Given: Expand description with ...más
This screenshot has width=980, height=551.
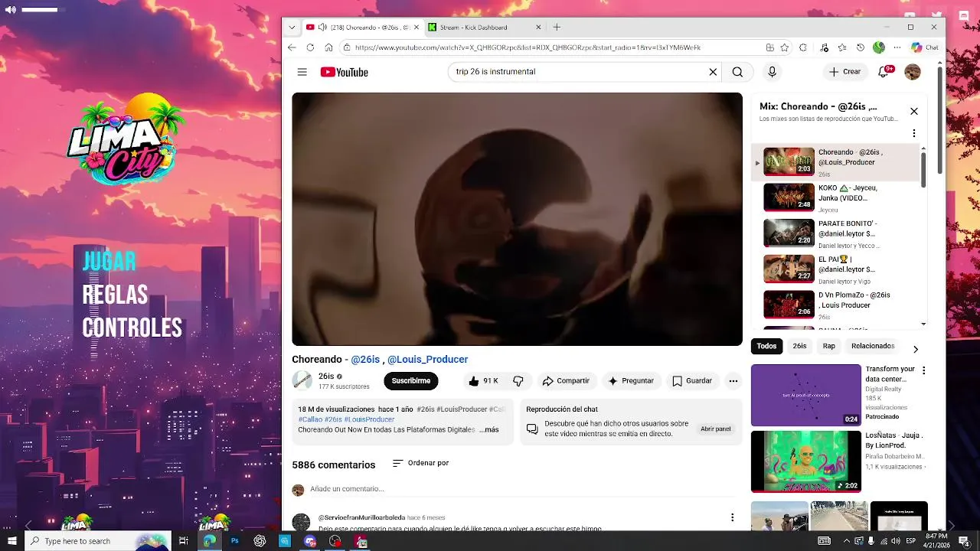Looking at the screenshot, I should [489, 429].
